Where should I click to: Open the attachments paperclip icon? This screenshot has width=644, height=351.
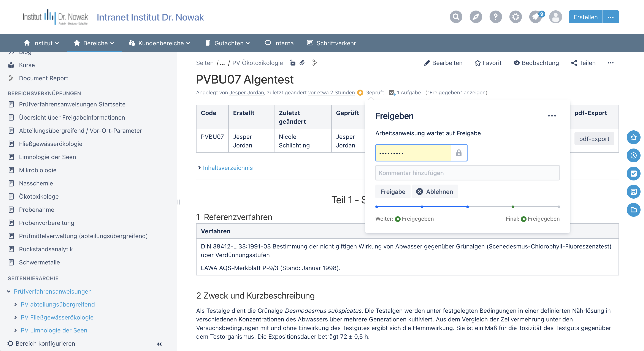click(x=302, y=63)
